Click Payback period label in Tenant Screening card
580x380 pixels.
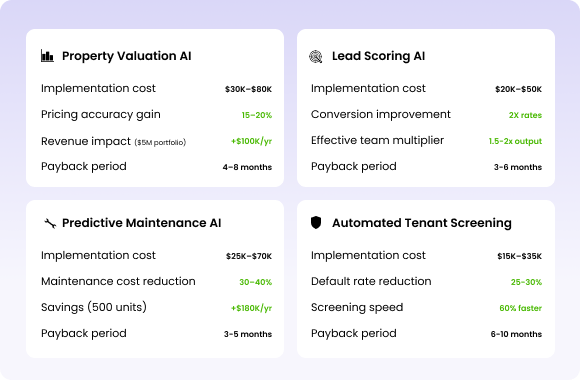354,333
